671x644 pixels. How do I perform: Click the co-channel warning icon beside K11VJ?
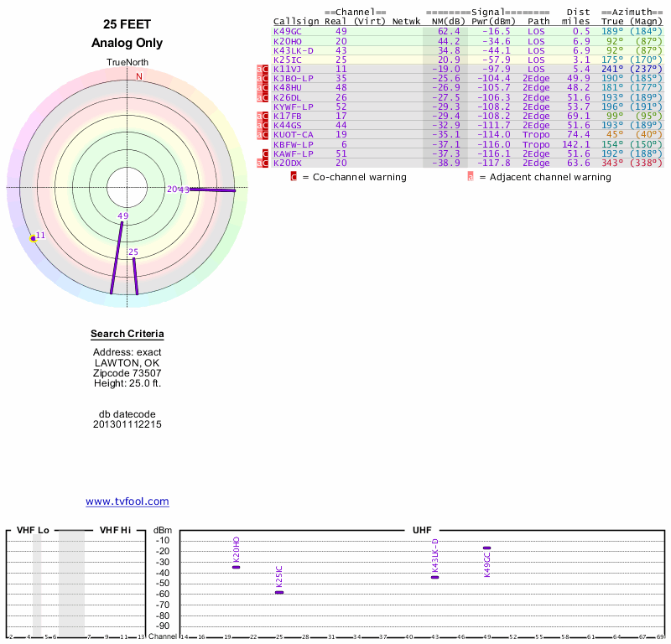tap(266, 69)
